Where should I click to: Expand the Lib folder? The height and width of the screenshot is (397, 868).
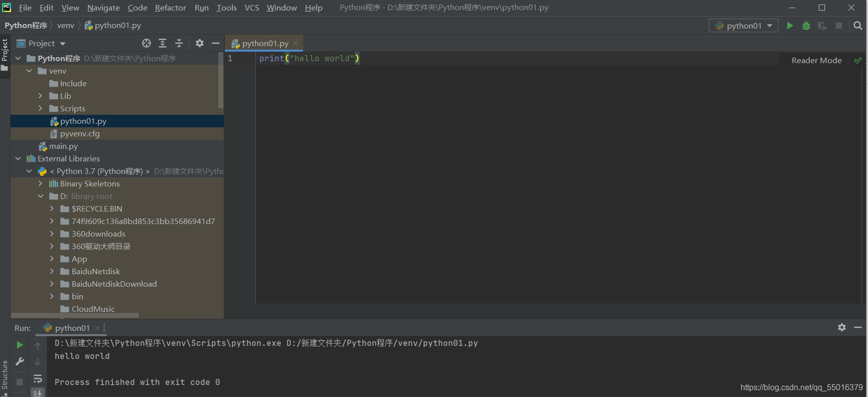(41, 96)
